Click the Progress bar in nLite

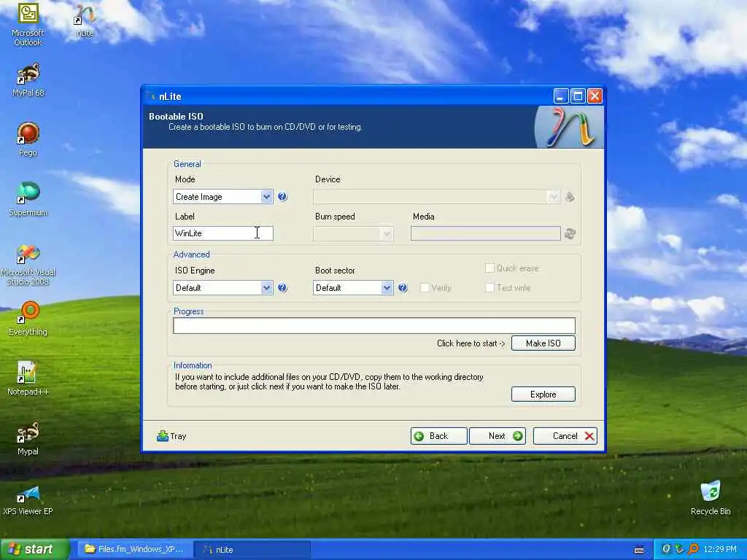point(374,326)
